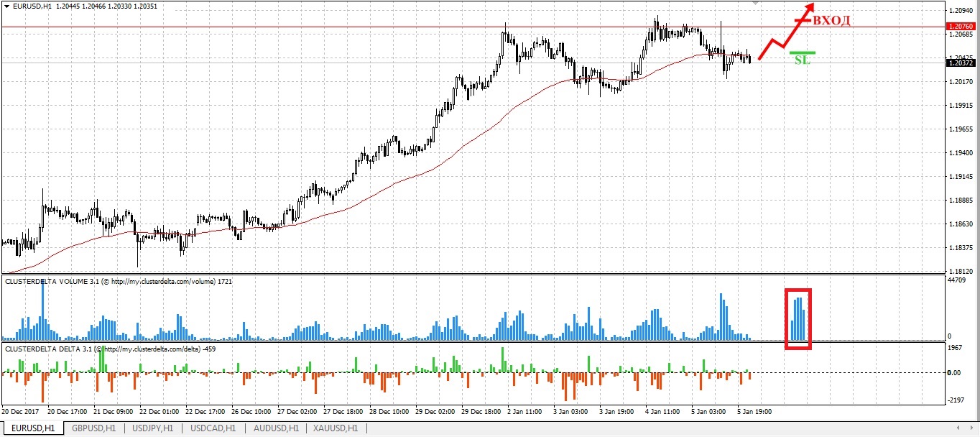Click the EURUSD,H1 chart title text
This screenshot has height=437, width=980.
tap(33, 6)
